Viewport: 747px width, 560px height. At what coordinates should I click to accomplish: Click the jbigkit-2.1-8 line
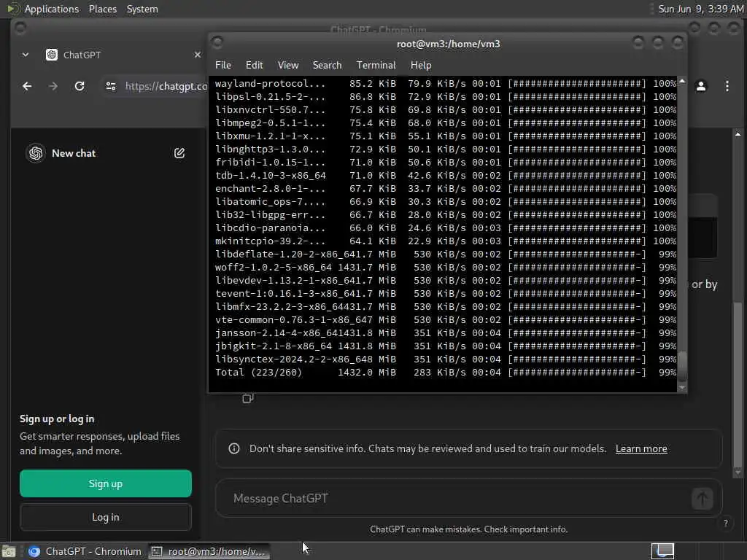point(446,346)
